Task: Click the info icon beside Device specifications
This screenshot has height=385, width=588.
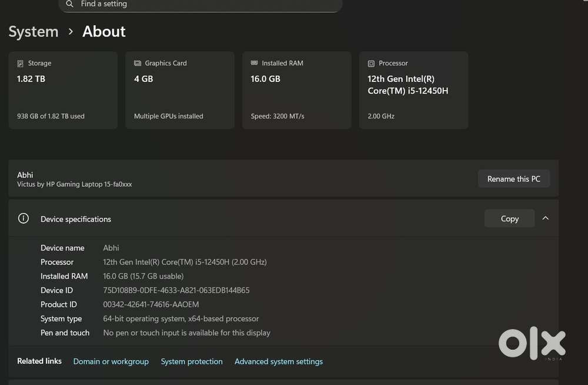Action: click(24, 218)
